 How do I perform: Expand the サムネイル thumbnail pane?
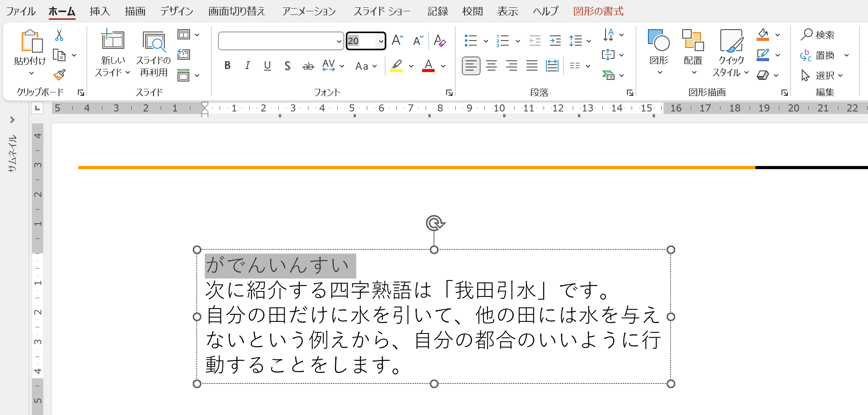click(12, 120)
